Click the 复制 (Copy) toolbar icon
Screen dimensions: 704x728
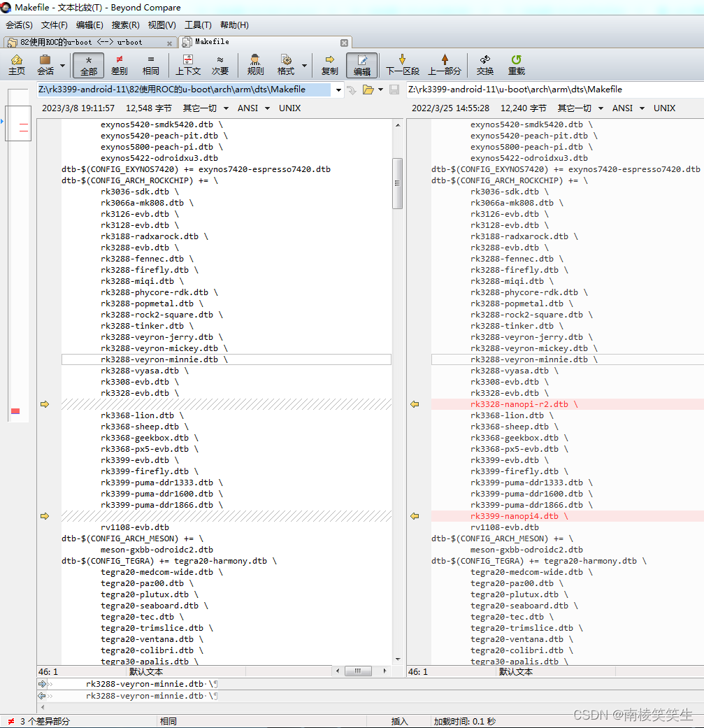(329, 64)
